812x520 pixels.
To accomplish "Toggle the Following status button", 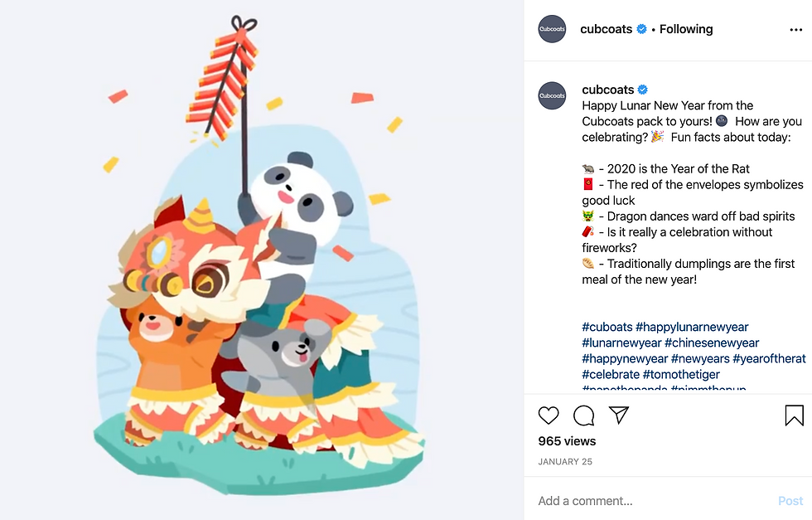I will [686, 29].
